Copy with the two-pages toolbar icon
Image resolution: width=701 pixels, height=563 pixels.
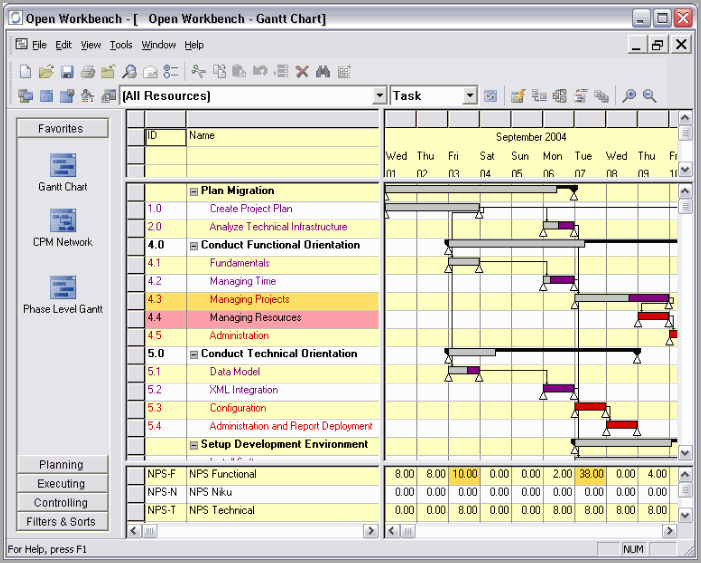(x=219, y=72)
